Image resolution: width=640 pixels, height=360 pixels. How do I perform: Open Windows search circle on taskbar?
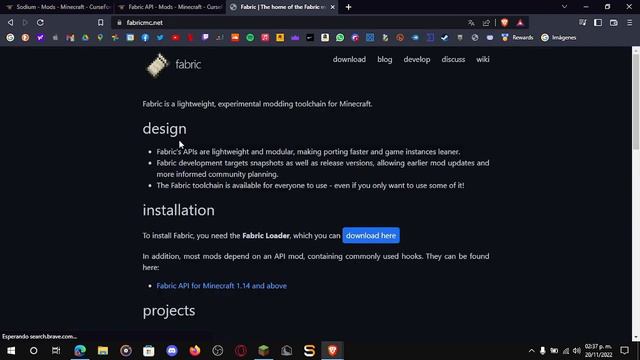33,351
